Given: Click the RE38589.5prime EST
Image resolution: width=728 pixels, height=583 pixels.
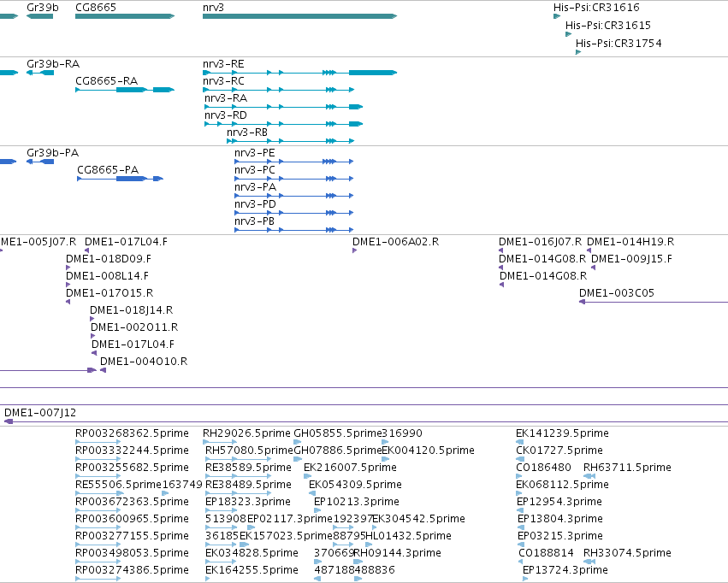Looking at the screenshot, I should click(248, 468).
